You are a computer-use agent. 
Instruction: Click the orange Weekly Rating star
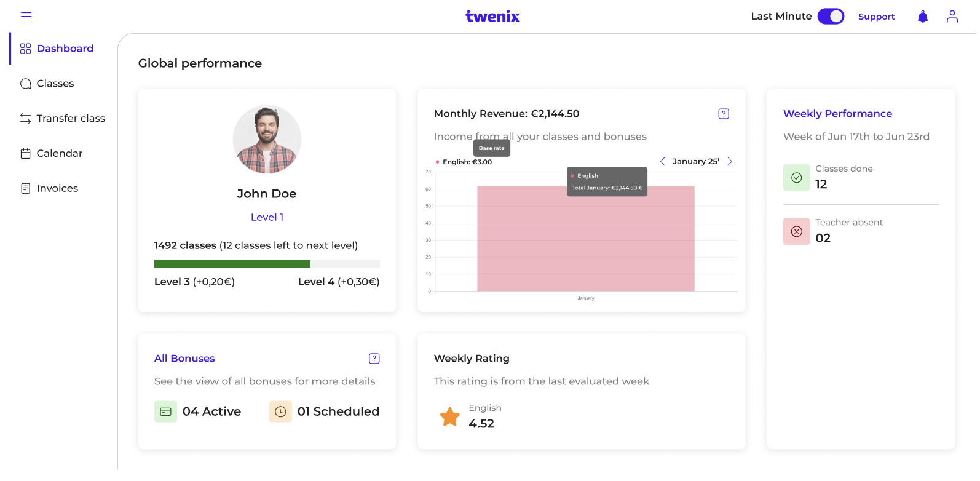(x=450, y=416)
